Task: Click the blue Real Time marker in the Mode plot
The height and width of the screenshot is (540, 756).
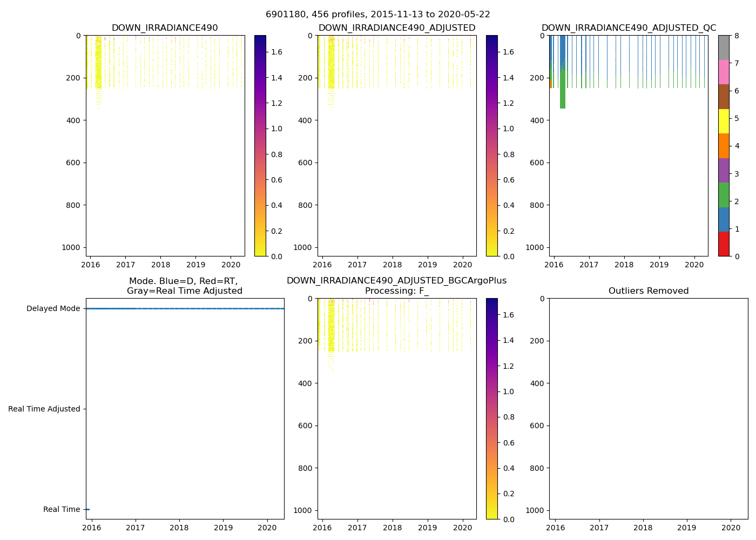Action: click(87, 509)
